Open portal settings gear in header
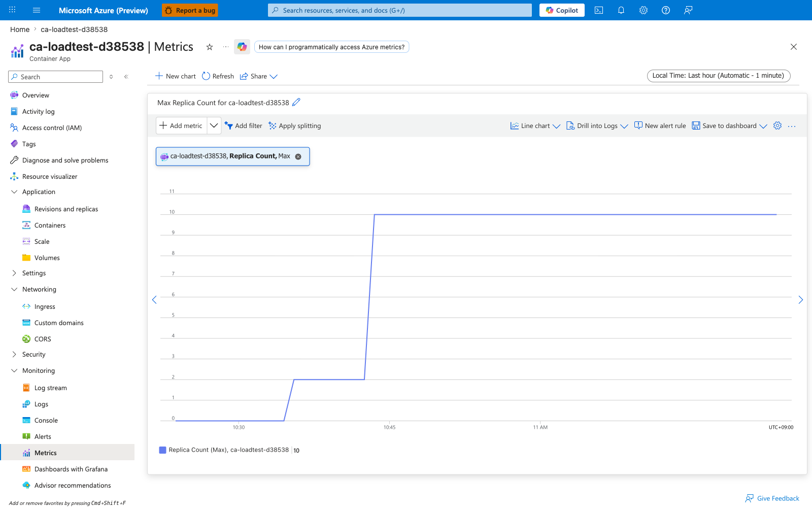This screenshot has height=508, width=812. [644, 10]
